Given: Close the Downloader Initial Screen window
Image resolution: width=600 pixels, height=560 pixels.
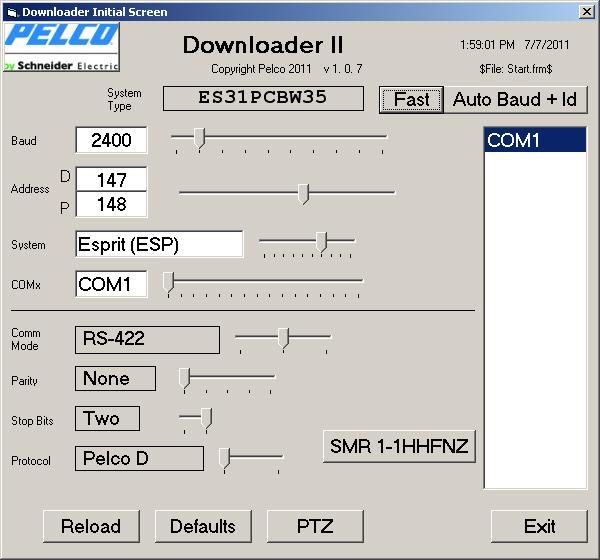Looking at the screenshot, I should pos(587,12).
